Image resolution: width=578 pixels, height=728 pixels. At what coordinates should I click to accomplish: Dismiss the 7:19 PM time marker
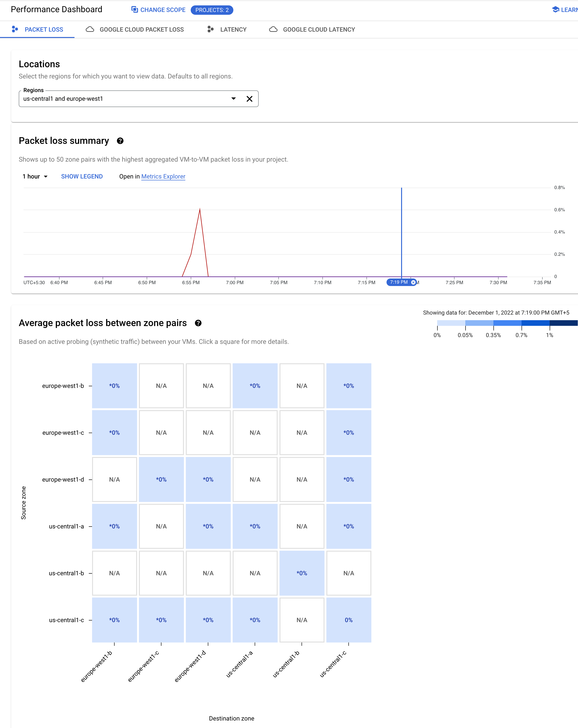click(x=413, y=282)
